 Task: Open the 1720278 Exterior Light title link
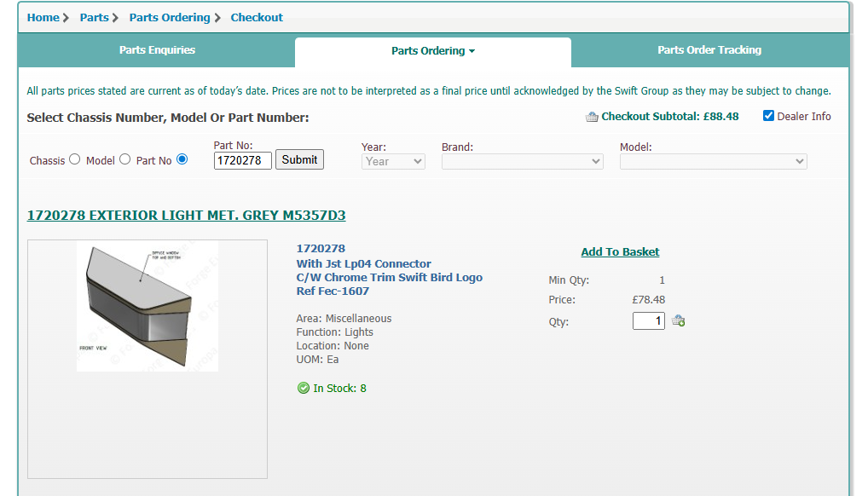(186, 216)
